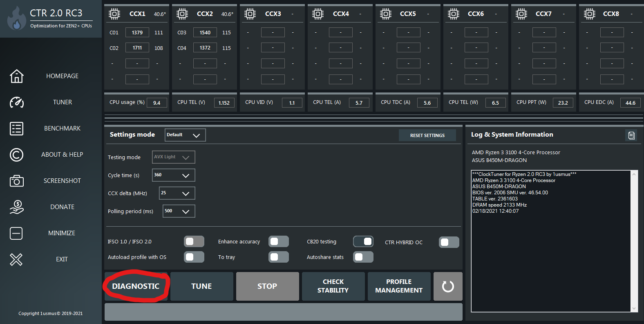The image size is (644, 324).
Task: Click the CPU PPT value 23.2
Action: click(x=563, y=103)
